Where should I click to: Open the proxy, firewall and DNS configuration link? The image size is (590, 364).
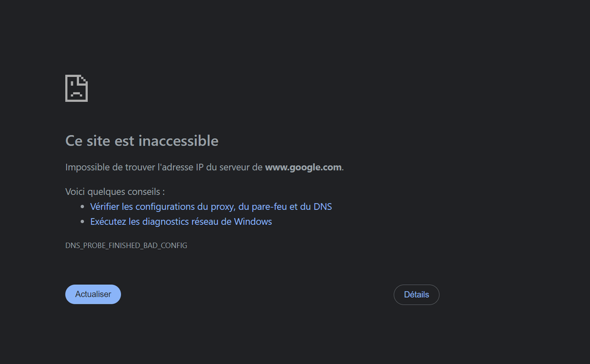tap(211, 206)
